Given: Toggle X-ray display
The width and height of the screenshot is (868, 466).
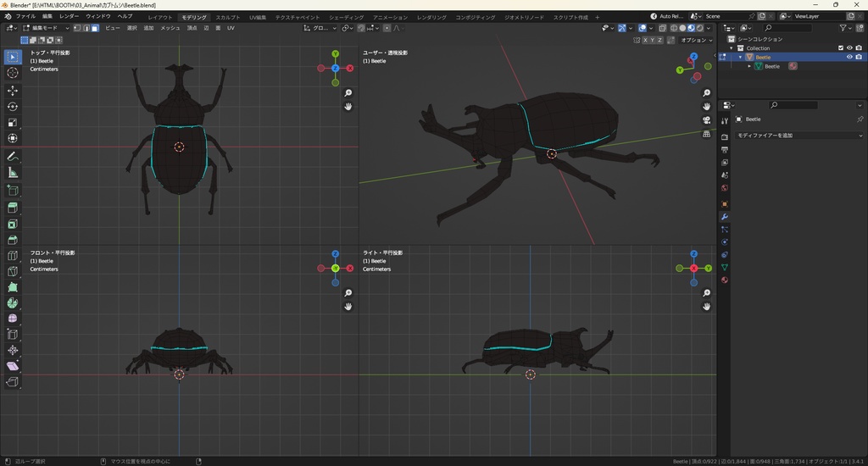Looking at the screenshot, I should 663,28.
